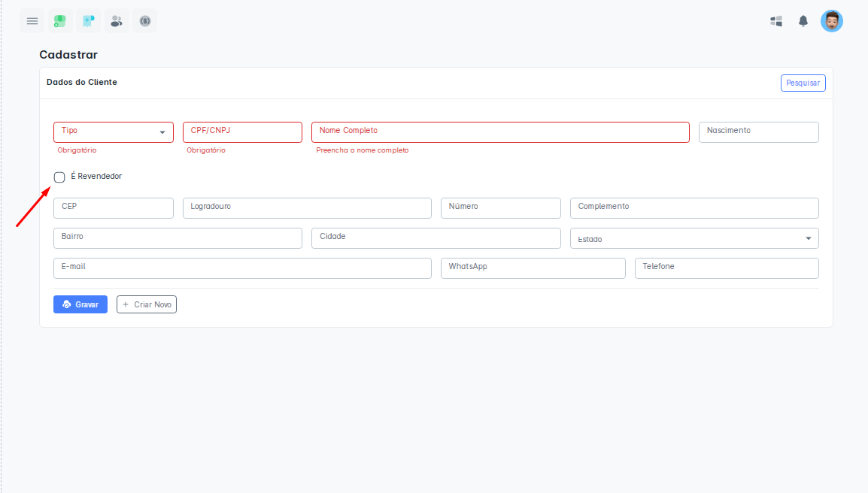
Task: Click into the Nome Completo field
Action: 500,132
